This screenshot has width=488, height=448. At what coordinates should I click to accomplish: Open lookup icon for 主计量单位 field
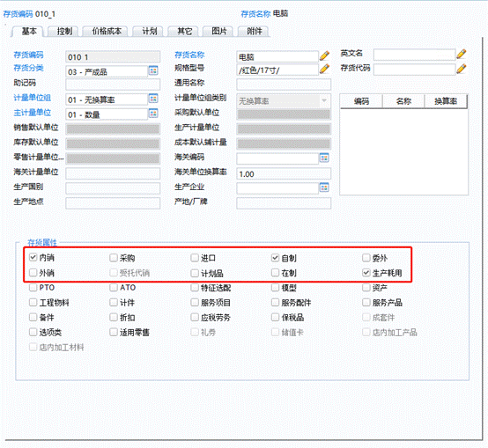point(153,113)
